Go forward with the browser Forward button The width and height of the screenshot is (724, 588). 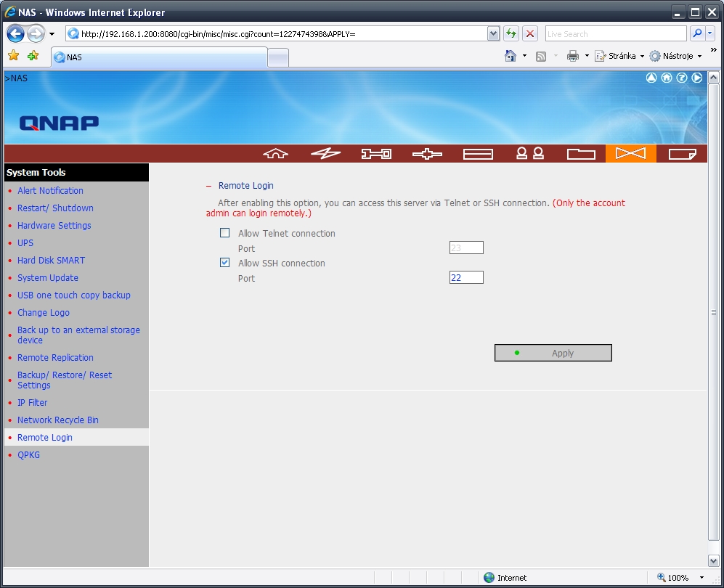pos(36,33)
